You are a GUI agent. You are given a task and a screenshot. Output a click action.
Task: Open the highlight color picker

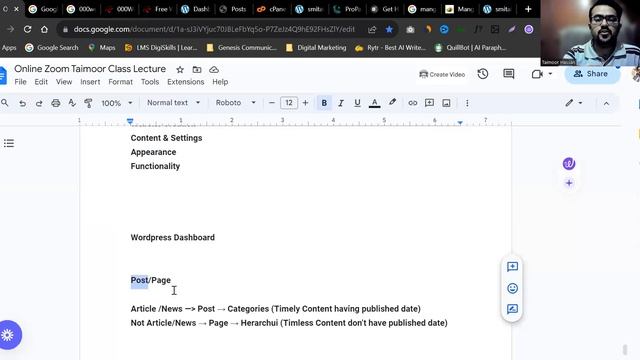(392, 102)
